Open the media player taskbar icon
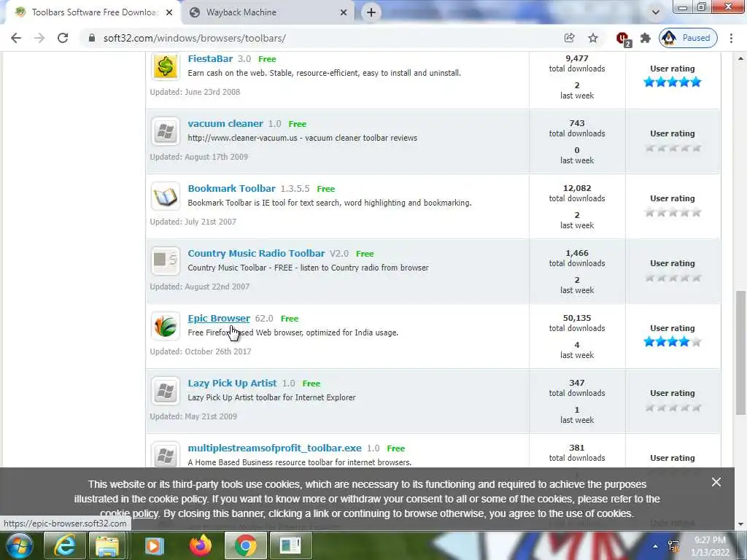The height and width of the screenshot is (560, 747). pos(153,545)
